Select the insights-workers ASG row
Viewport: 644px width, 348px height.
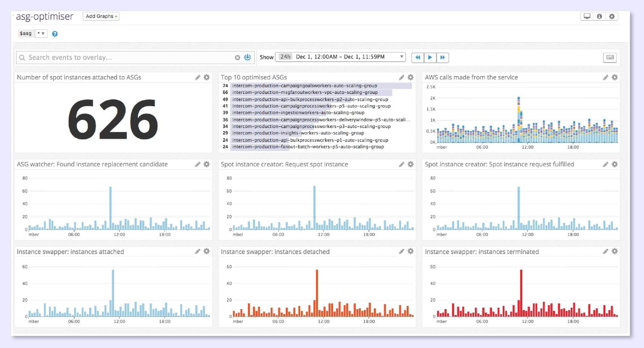pyautogui.click(x=316, y=133)
